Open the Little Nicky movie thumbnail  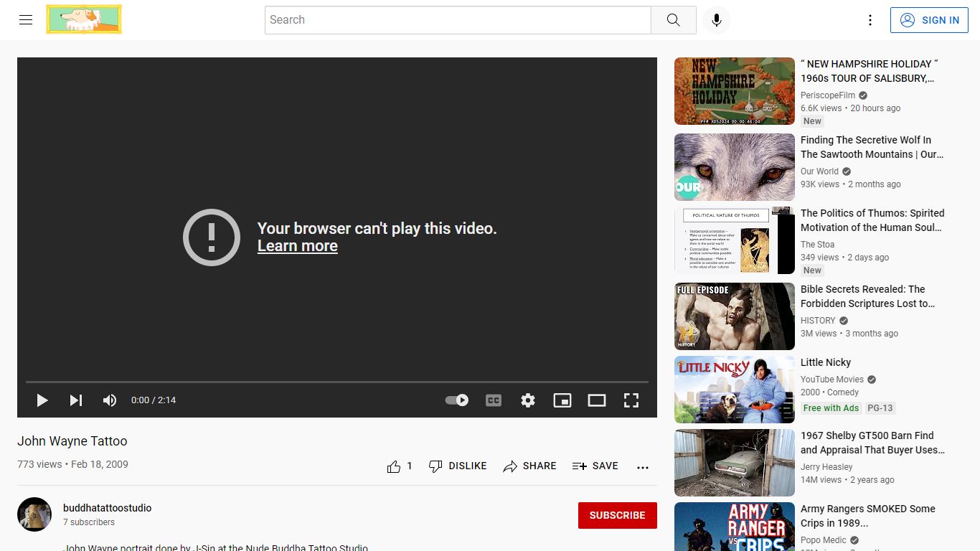point(735,390)
